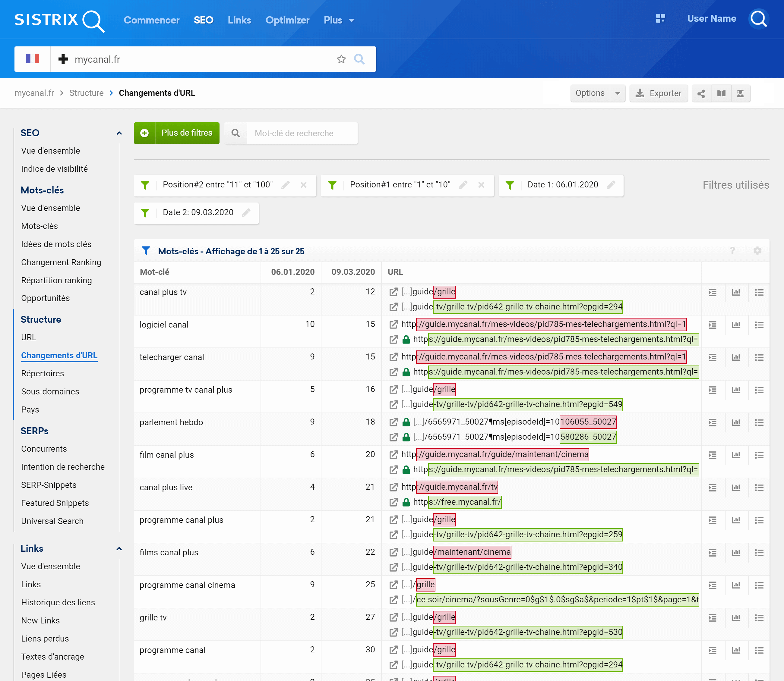Image resolution: width=784 pixels, height=681 pixels.
Task: Switch to the SEO navigation tab
Action: coord(204,20)
